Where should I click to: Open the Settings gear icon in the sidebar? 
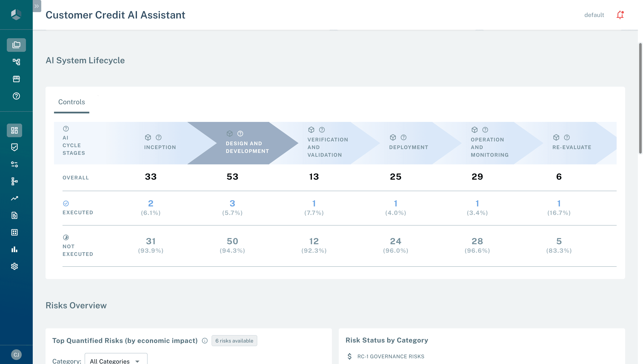click(x=14, y=266)
